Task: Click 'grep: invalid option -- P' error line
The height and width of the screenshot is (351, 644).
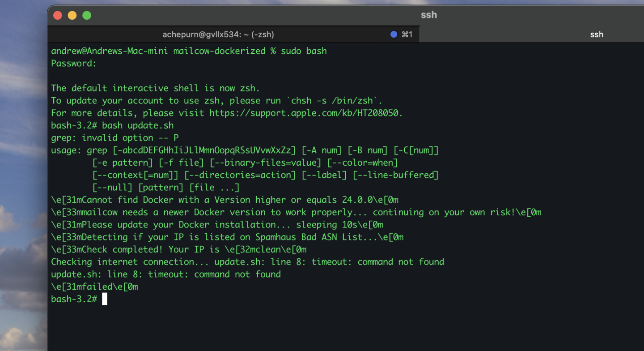Action: pos(115,138)
